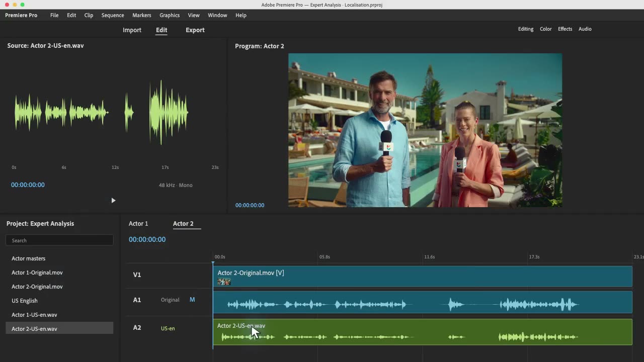Select the Actor 2-US-en.wav clip on A2
The width and height of the screenshot is (644, 362).
click(x=423, y=332)
